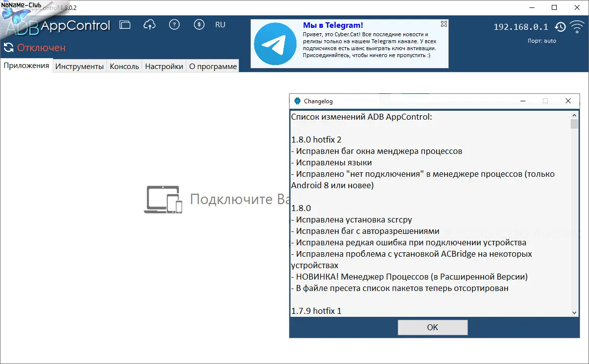Click the line about sorted preset file
589x364 pixels.
pos(400,288)
